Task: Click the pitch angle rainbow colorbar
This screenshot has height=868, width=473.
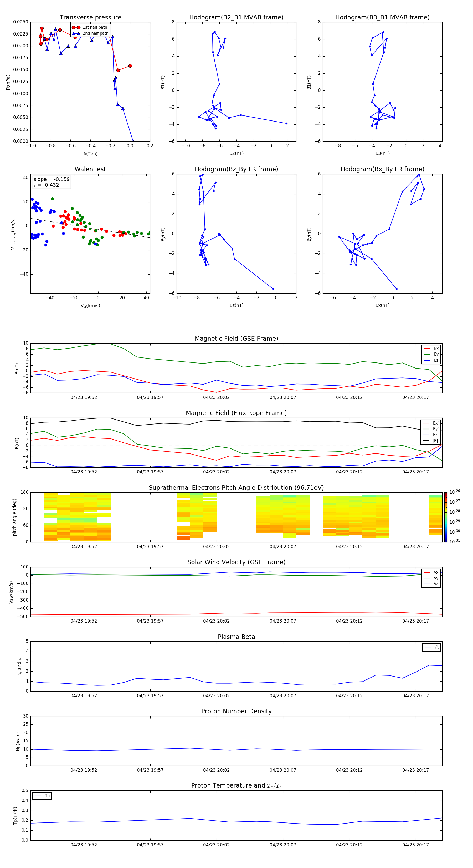Action: point(445,517)
